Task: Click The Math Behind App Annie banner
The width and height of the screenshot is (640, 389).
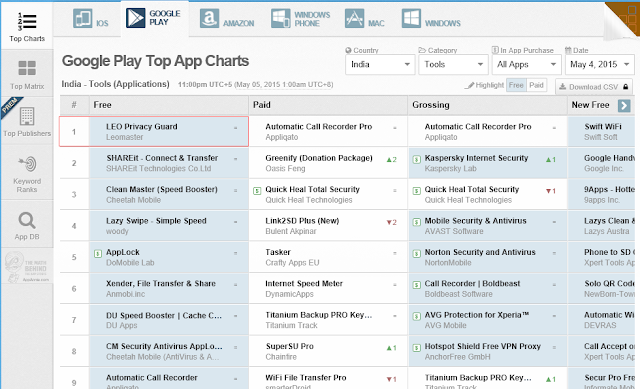Action: 27,267
